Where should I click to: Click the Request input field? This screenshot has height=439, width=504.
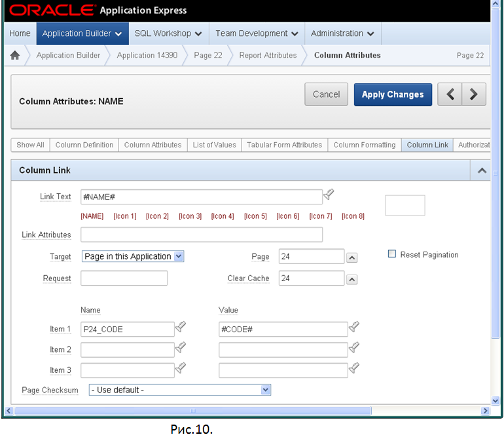[124, 278]
